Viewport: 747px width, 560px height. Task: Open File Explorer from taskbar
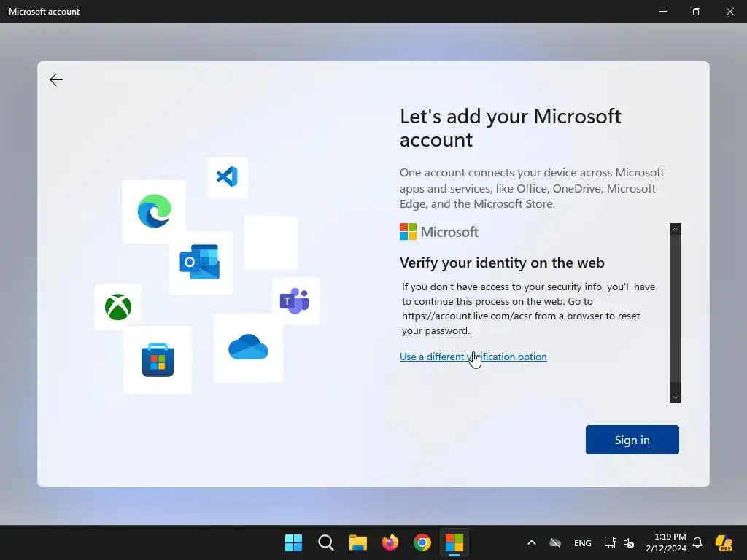[357, 542]
